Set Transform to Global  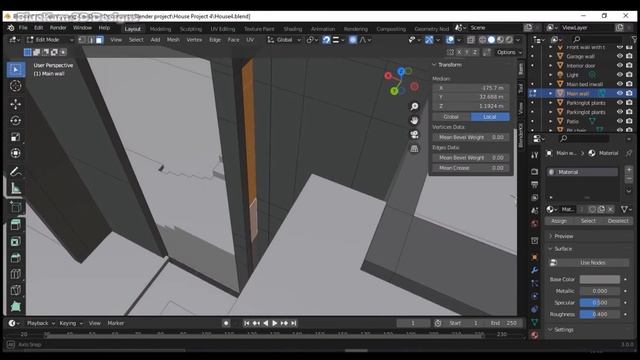pos(451,117)
